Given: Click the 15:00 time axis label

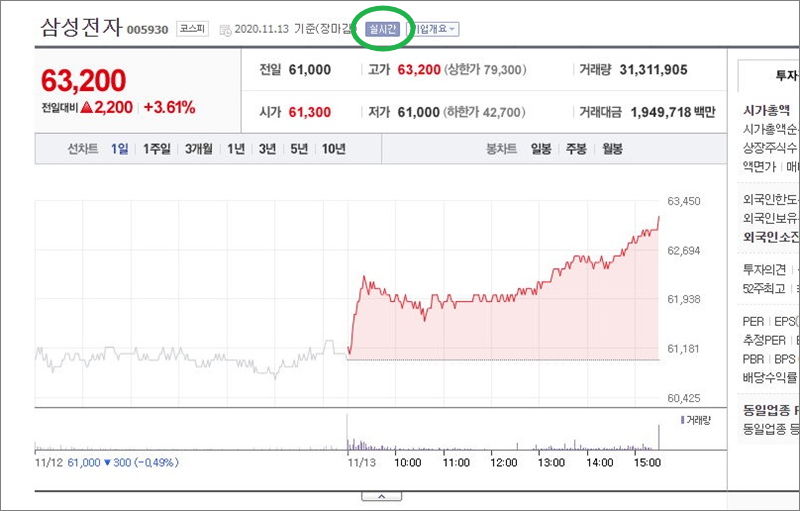Looking at the screenshot, I should point(647,463).
